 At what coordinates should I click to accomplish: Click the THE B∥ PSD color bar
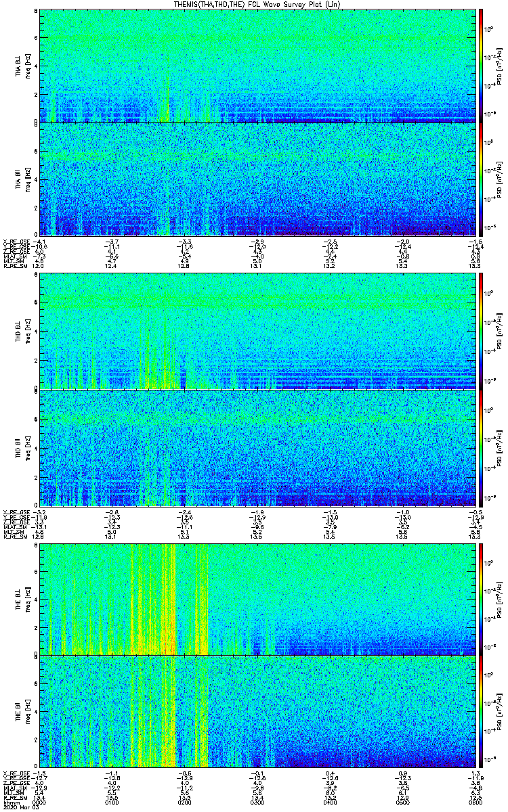pyautogui.click(x=481, y=712)
